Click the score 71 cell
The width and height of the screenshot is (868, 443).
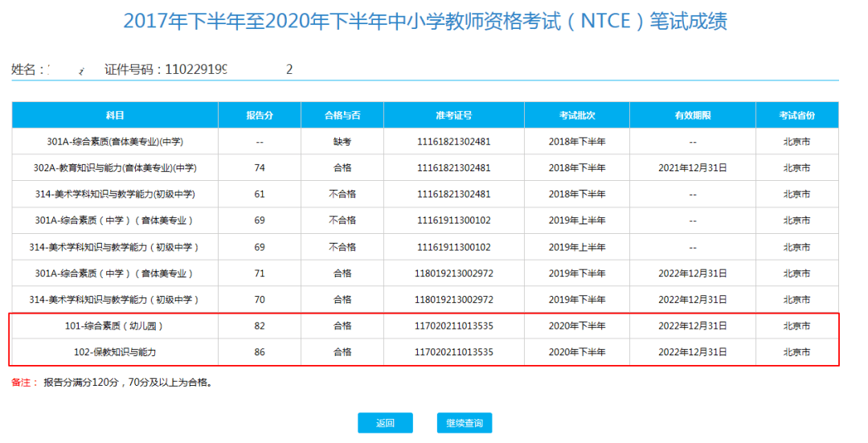point(260,273)
